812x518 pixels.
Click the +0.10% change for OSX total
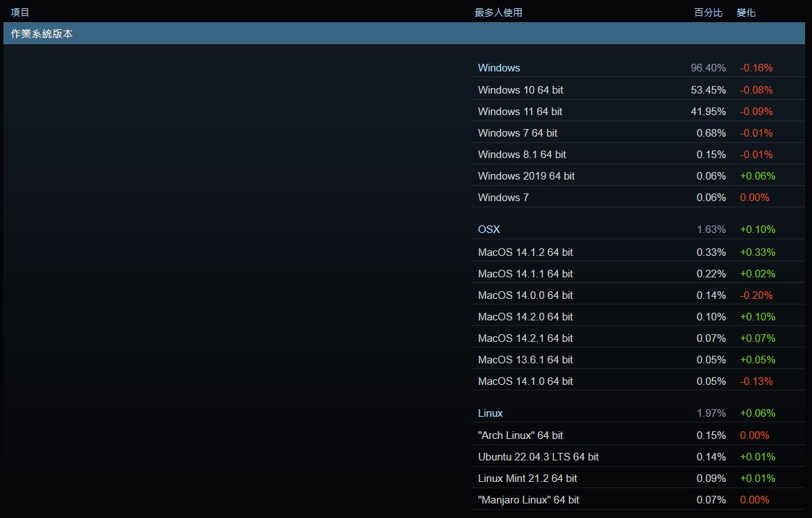(758, 230)
